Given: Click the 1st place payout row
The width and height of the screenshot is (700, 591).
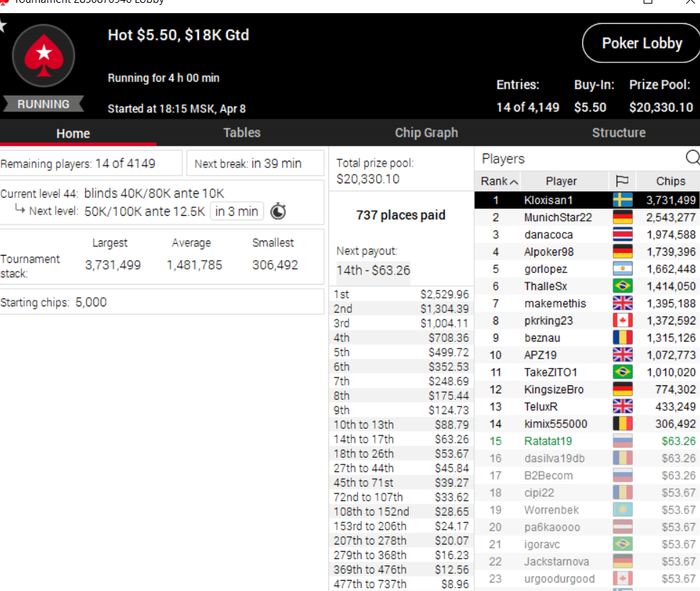Looking at the screenshot, I should pos(401,294).
